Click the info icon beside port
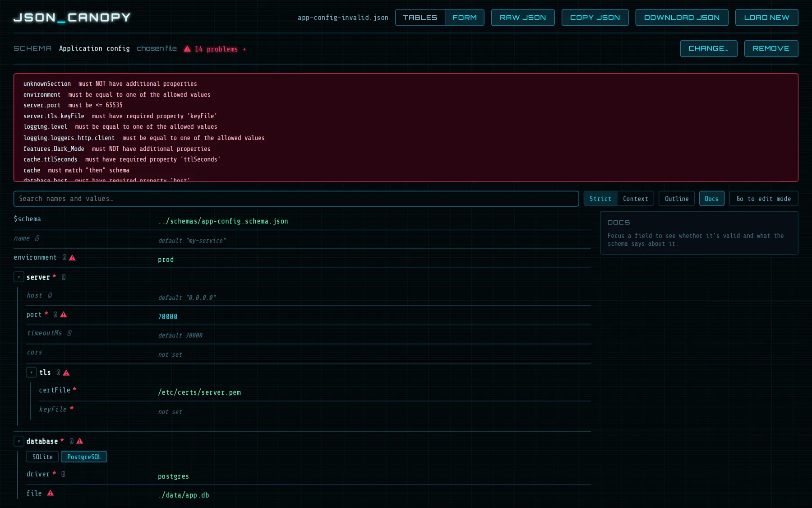This screenshot has width=812, height=508. (x=55, y=315)
